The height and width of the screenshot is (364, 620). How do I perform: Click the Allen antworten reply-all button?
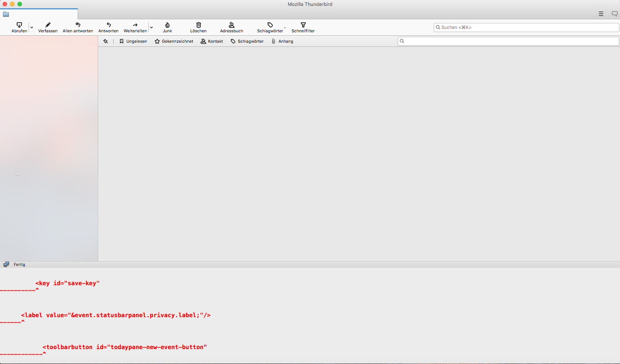pos(78,27)
